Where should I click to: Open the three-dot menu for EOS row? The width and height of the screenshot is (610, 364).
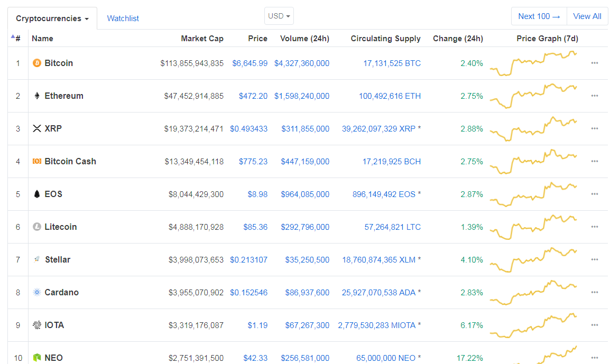[595, 194]
